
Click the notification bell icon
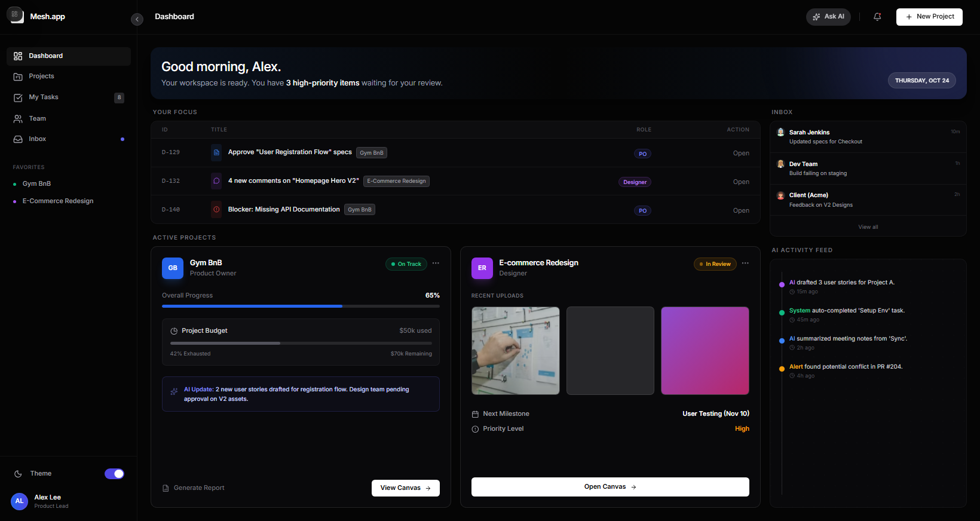877,17
